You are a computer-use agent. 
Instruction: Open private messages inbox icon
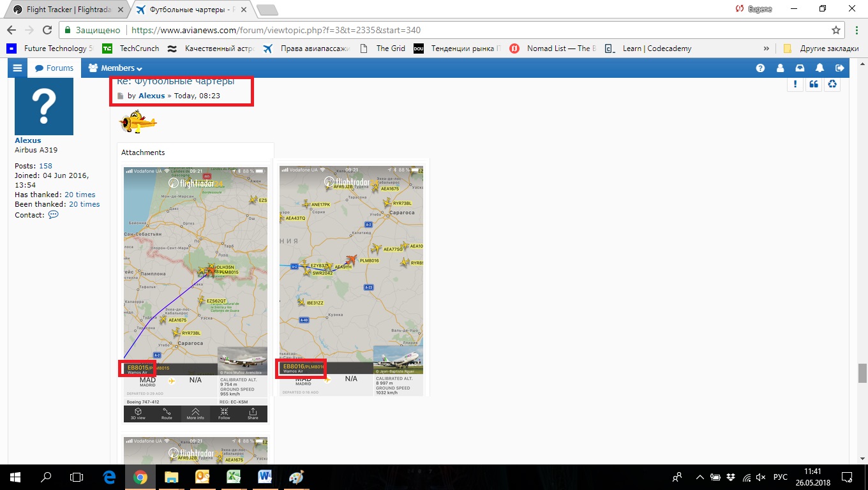[x=800, y=68]
